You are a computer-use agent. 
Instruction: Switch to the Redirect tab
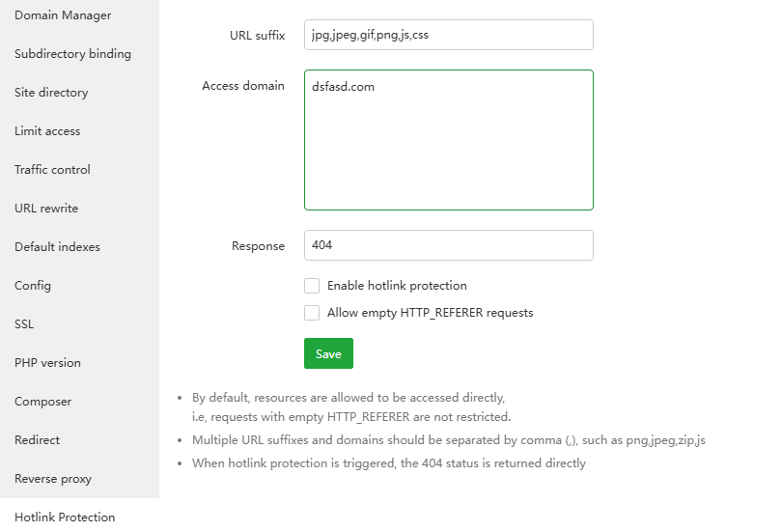click(x=37, y=440)
